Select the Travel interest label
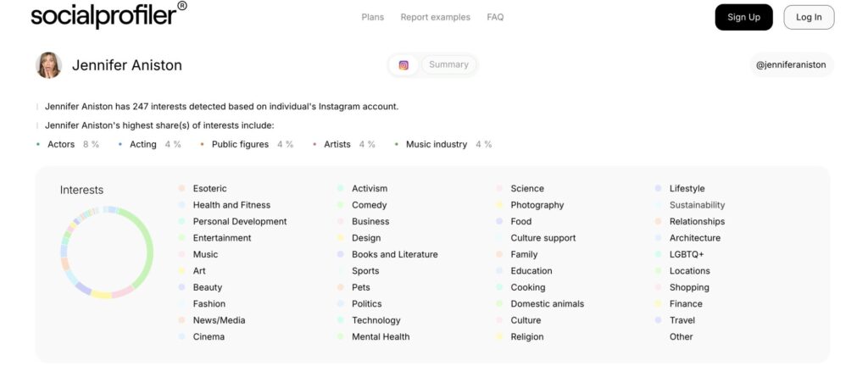 (682, 320)
